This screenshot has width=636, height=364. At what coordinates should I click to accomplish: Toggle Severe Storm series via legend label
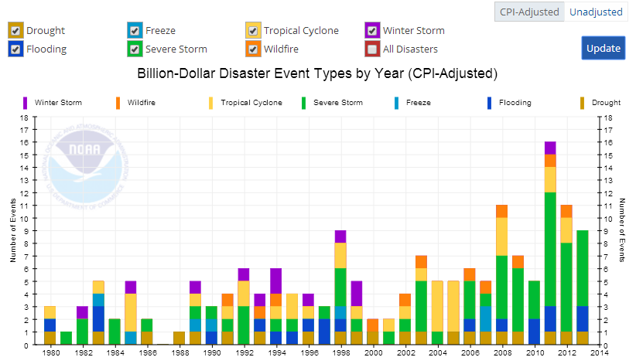pos(338,103)
